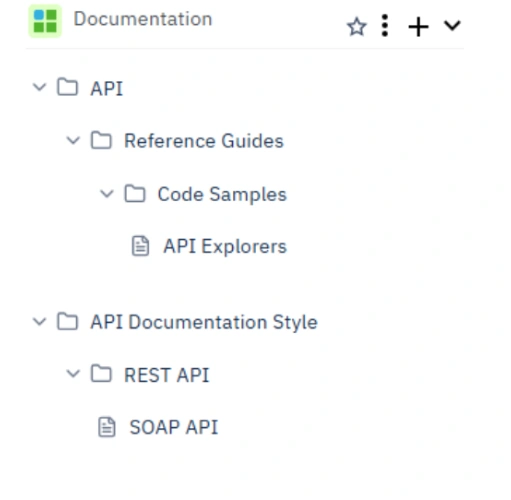
Task: Click the plus icon to add item
Action: [418, 27]
